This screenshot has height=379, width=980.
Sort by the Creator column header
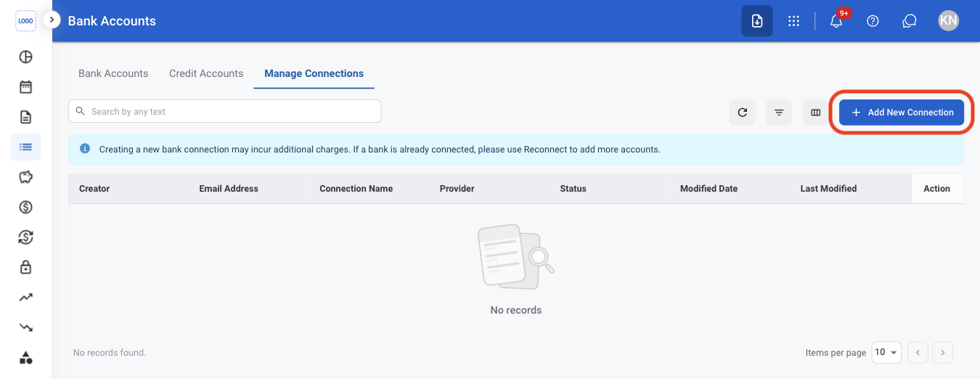point(94,188)
